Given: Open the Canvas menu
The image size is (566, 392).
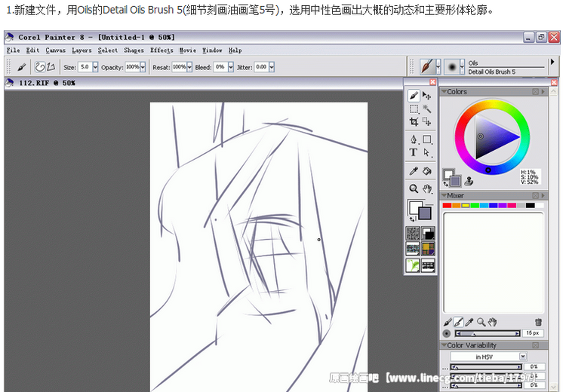Looking at the screenshot, I should 56,50.
